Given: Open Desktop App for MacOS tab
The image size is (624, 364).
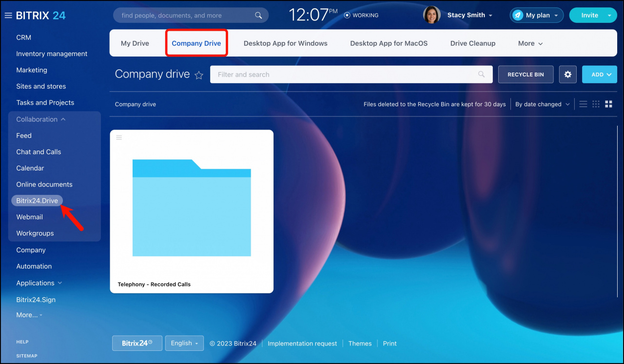Looking at the screenshot, I should 389,43.
